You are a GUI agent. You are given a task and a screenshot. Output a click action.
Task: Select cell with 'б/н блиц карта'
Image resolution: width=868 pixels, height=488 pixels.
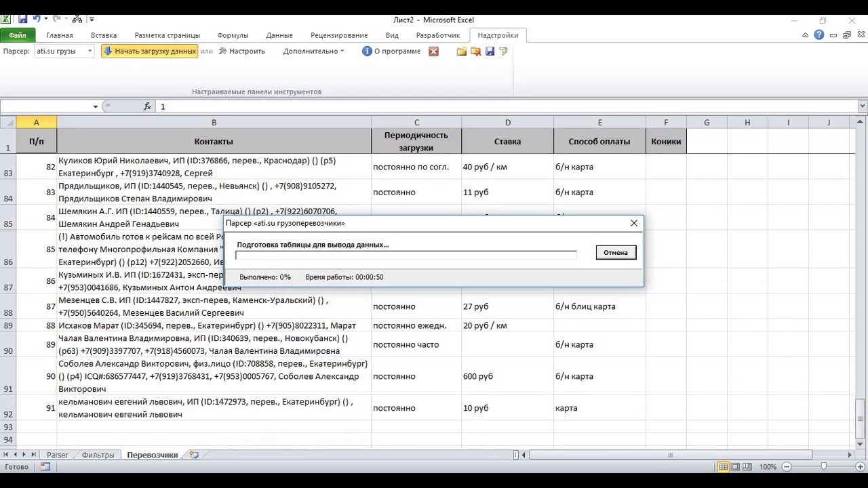[x=599, y=306]
